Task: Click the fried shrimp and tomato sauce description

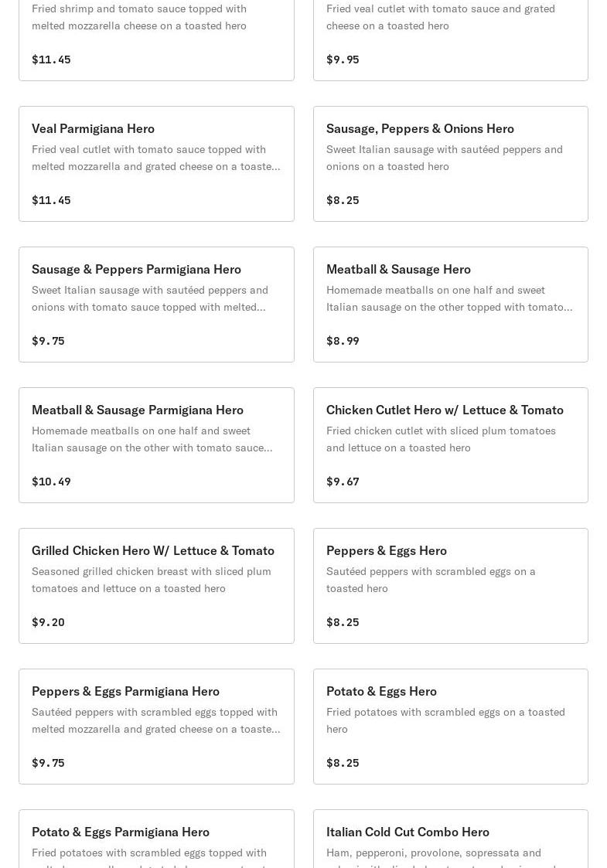Action: (139, 17)
